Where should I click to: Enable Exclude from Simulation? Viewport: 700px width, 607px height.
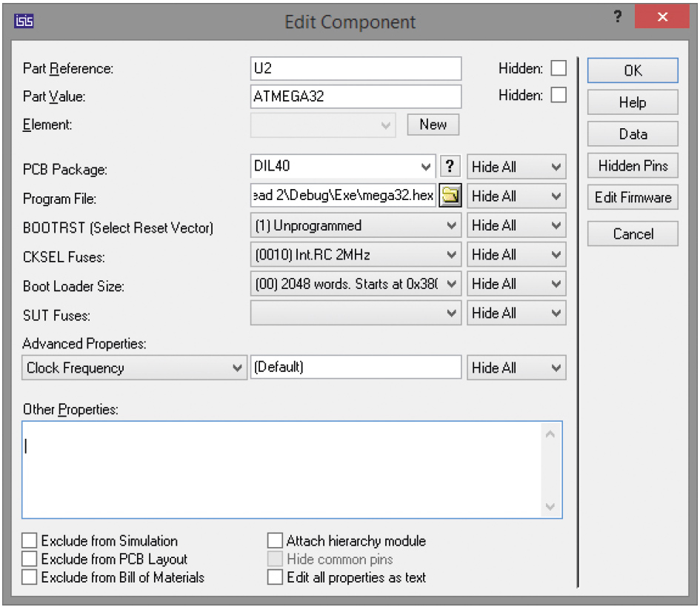(x=30, y=540)
